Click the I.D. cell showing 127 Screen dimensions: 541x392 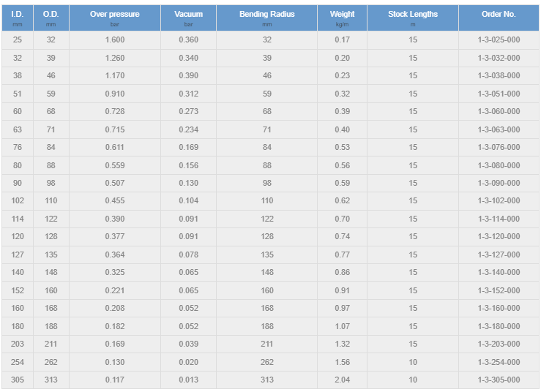[x=18, y=255]
